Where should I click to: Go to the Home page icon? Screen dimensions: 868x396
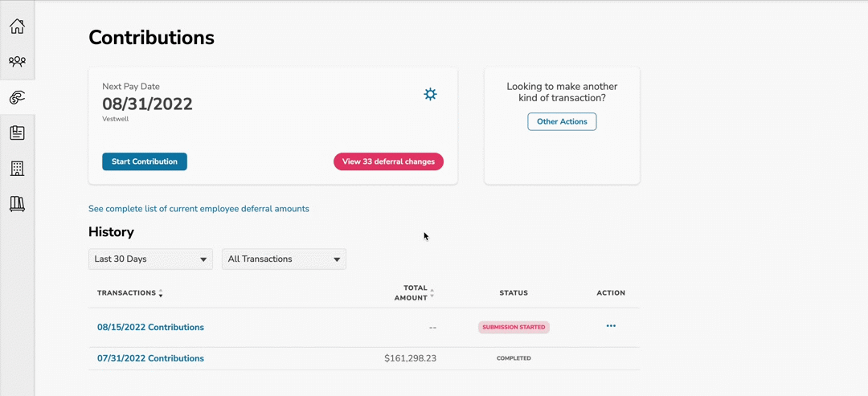(17, 27)
